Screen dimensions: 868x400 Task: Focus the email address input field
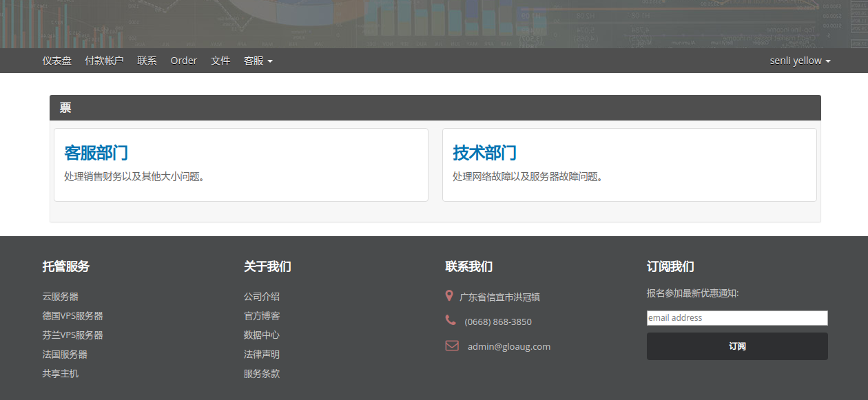(737, 318)
